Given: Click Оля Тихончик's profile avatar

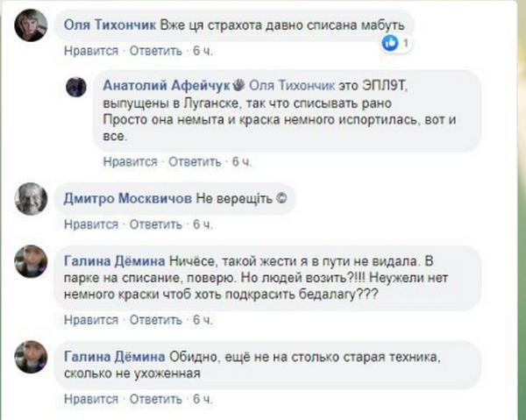Looking at the screenshot, I should point(33,25).
